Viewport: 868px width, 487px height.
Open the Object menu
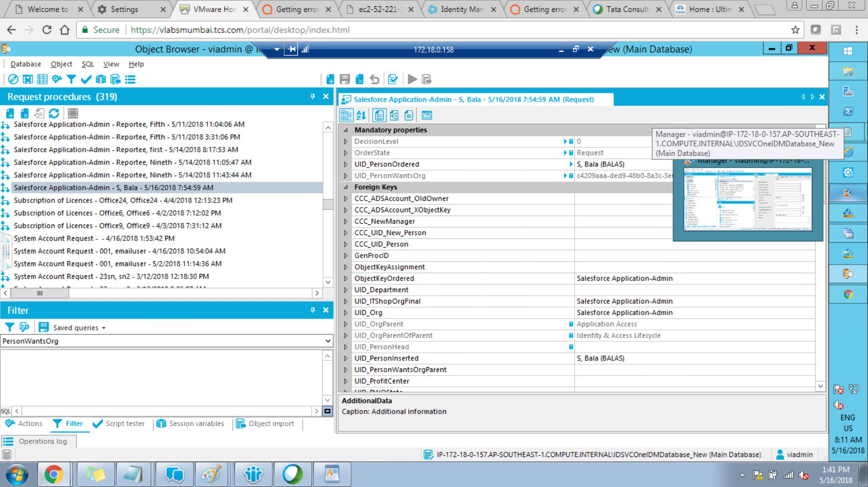[61, 64]
